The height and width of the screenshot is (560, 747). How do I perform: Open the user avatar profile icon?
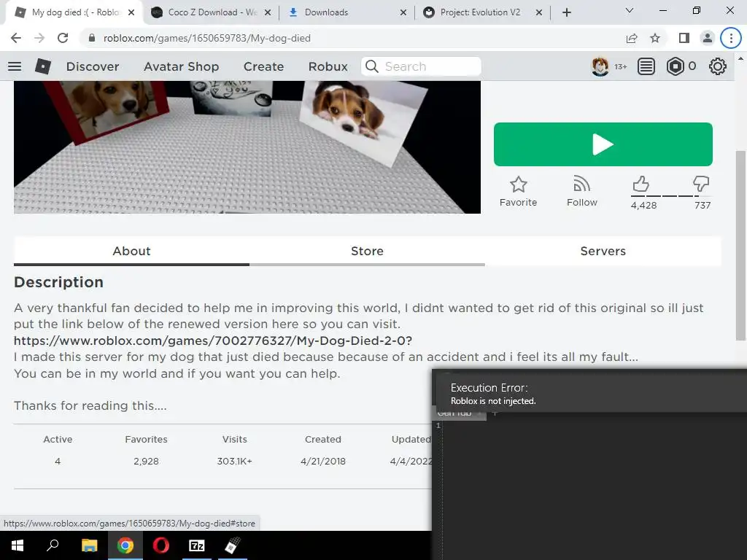(600, 66)
